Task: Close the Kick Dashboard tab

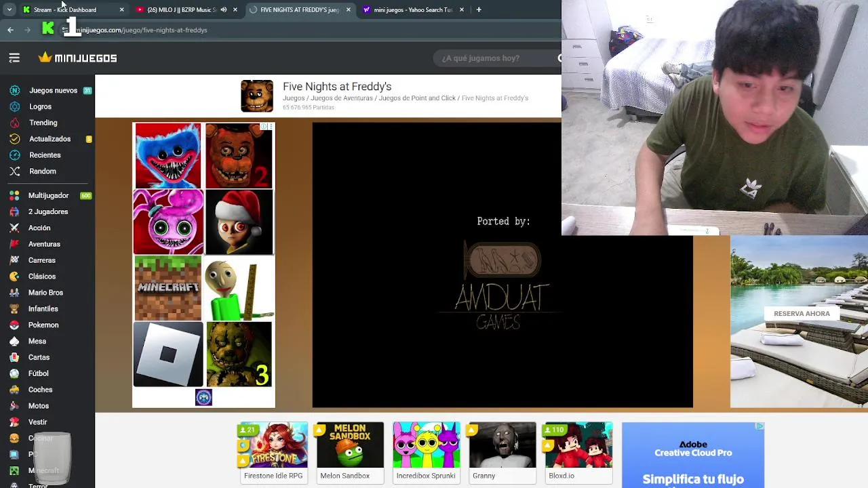Action: [121, 9]
